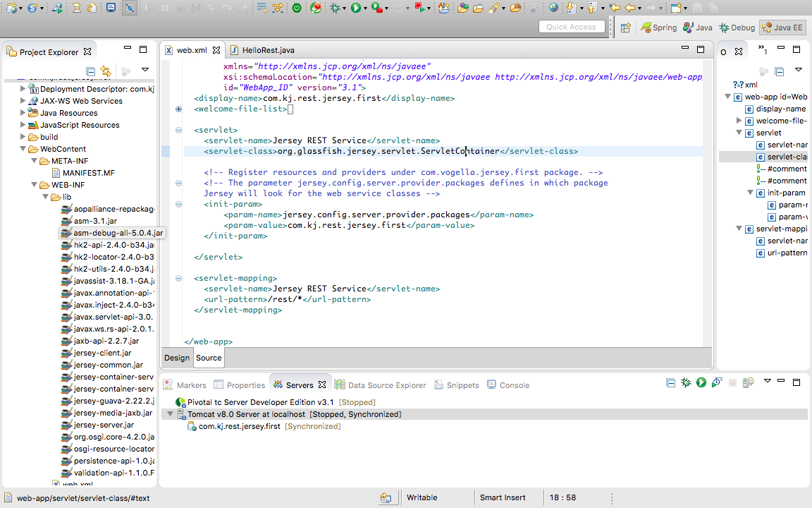The width and height of the screenshot is (812, 508).
Task: Collapse the WebContent folder
Action: coord(23,149)
